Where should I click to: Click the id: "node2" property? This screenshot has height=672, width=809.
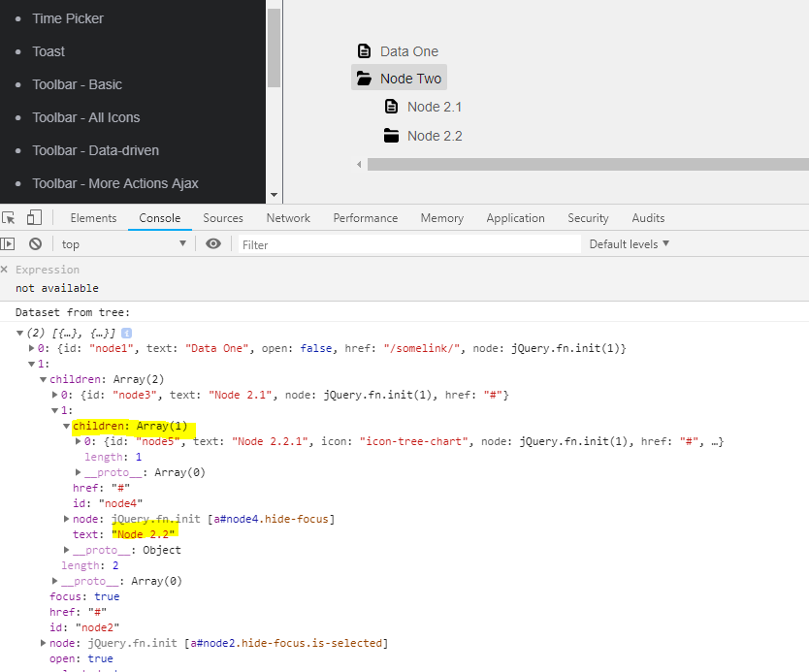click(x=84, y=627)
